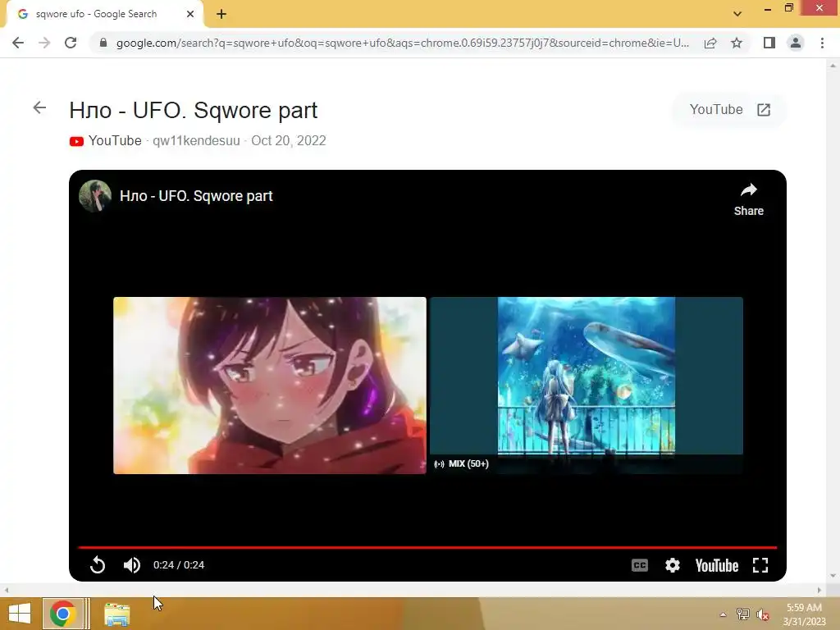840x630 pixels.
Task: Open the video title link inside the player
Action: 196,196
